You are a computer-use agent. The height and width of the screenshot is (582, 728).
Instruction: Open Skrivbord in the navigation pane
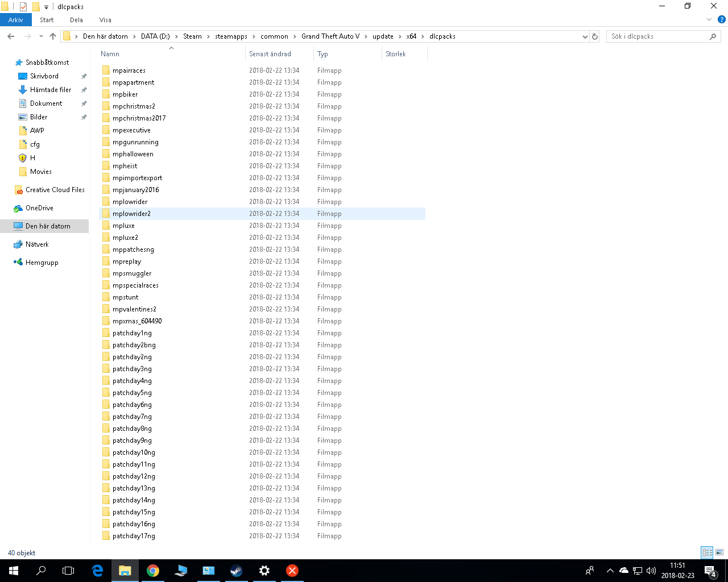tap(44, 76)
